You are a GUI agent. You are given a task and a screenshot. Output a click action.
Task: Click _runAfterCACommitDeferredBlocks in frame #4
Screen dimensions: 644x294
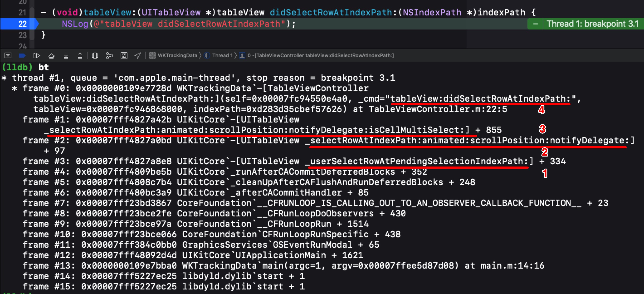[312, 172]
